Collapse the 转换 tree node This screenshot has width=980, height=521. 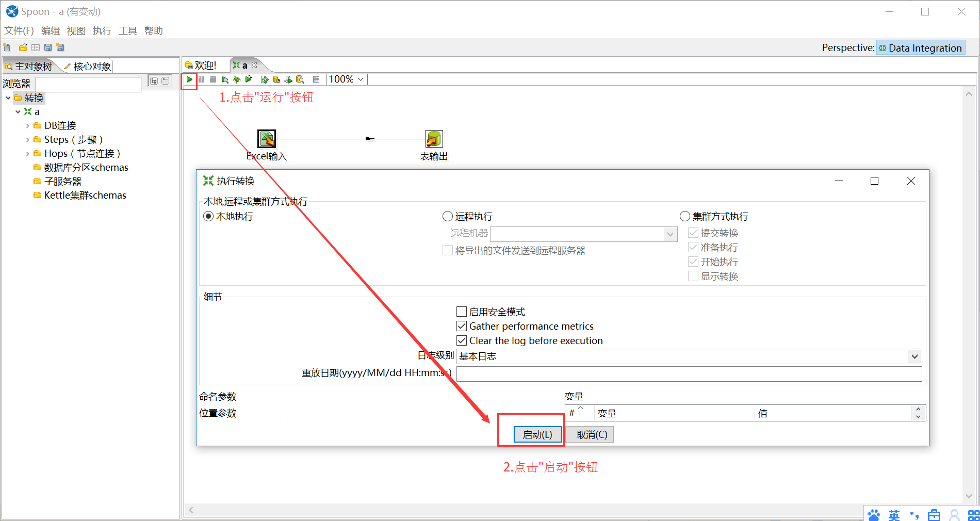coord(8,98)
